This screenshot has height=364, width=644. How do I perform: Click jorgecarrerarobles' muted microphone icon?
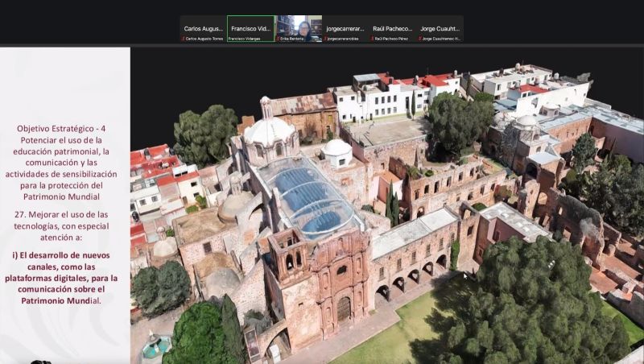click(325, 39)
